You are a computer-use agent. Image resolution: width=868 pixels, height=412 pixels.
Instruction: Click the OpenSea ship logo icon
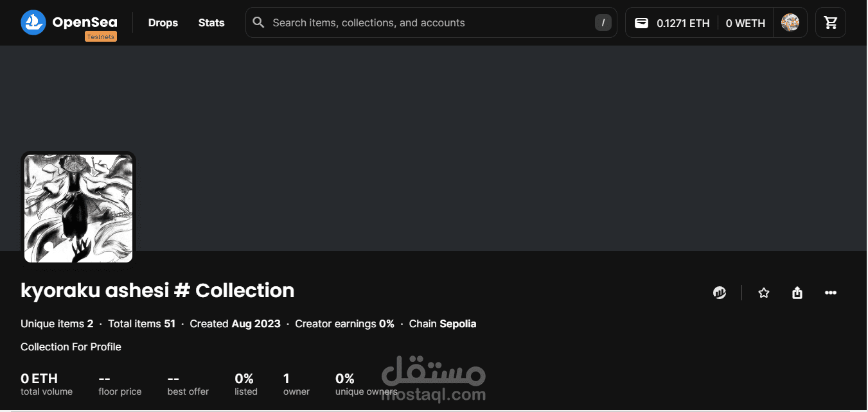[33, 22]
